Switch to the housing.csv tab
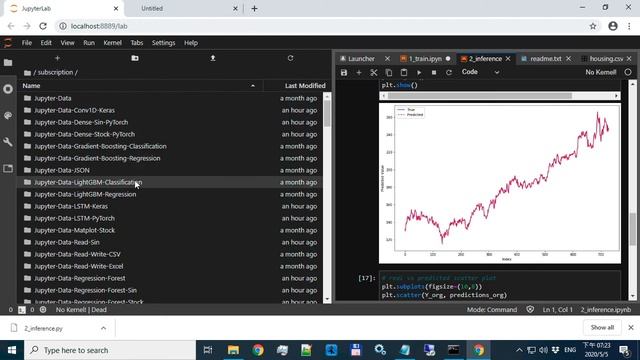 606,59
